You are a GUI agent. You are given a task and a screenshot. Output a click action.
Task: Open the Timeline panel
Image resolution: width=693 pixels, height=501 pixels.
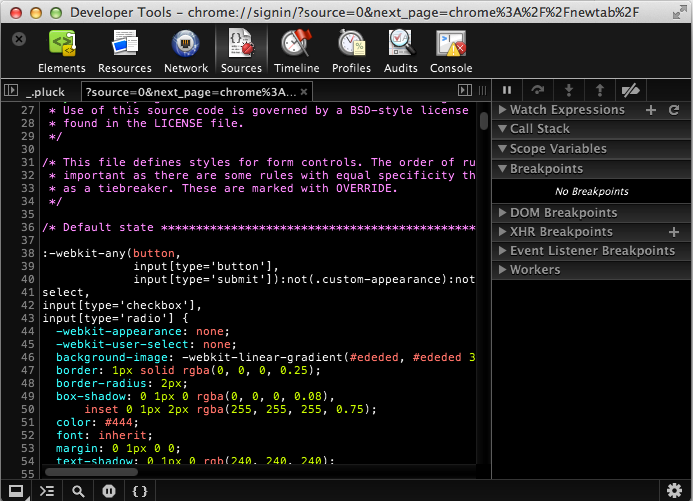297,51
